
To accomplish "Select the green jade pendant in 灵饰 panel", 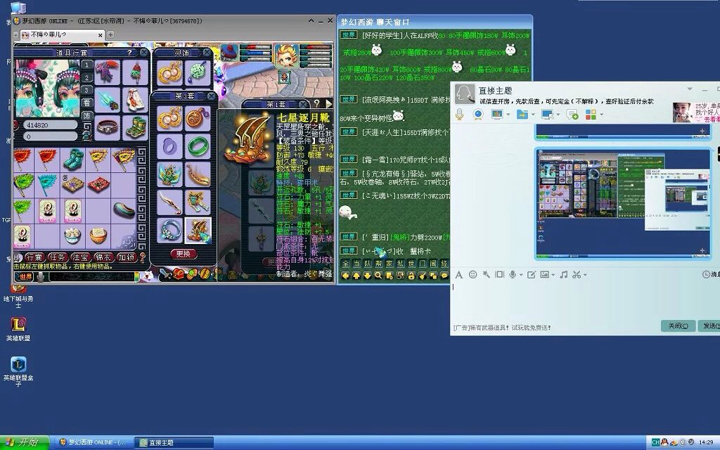I will pos(198,73).
